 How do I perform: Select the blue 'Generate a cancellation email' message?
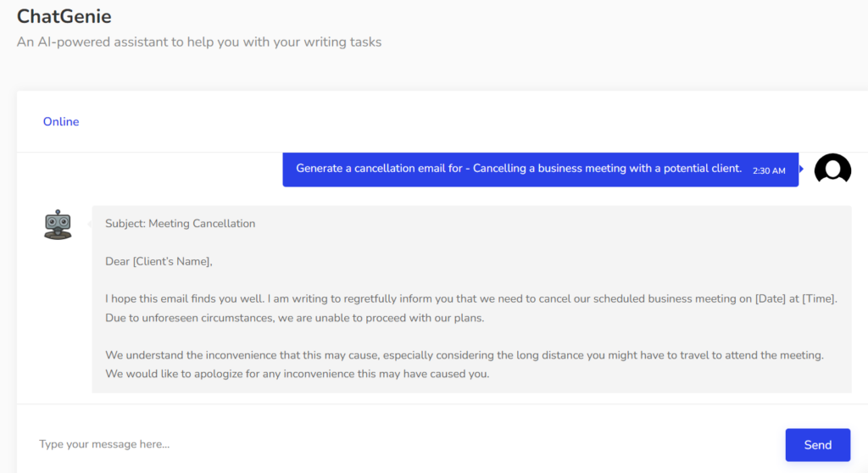tap(519, 169)
